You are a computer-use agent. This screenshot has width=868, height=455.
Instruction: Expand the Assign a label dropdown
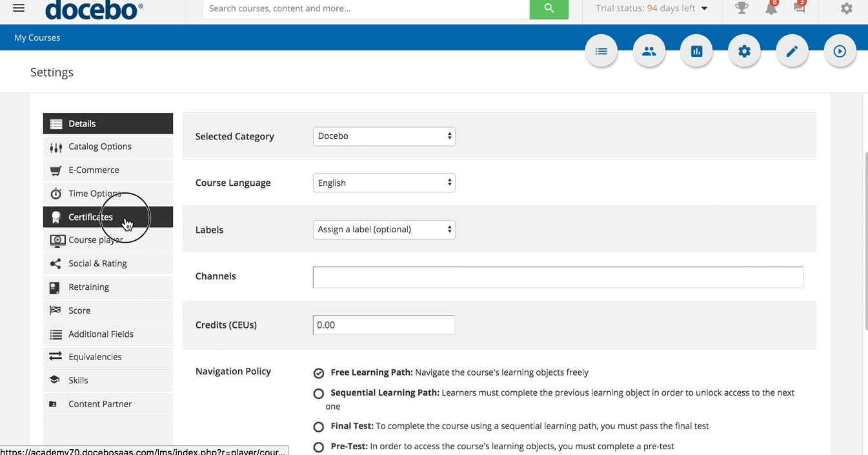pyautogui.click(x=384, y=230)
